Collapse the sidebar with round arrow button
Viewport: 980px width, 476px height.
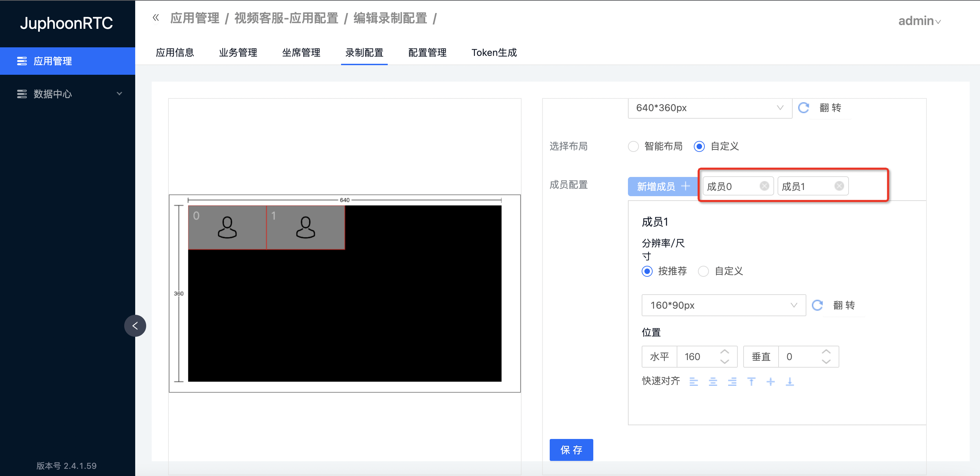tap(135, 326)
